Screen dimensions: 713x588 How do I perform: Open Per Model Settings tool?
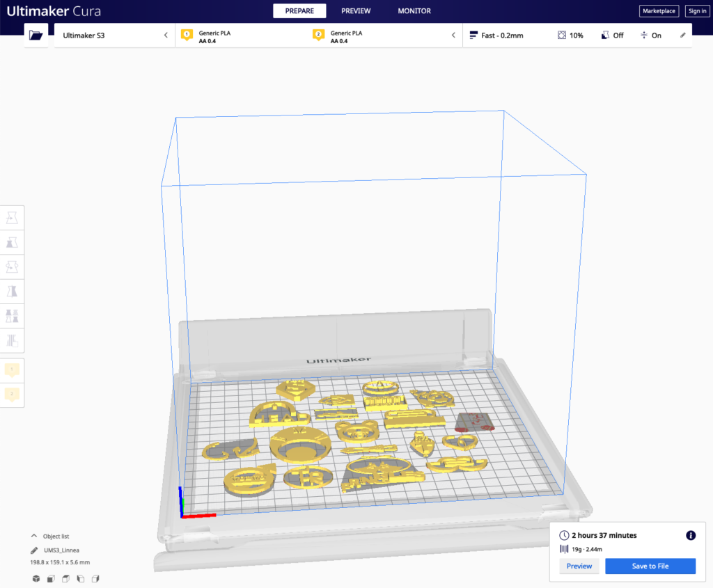[x=13, y=316]
